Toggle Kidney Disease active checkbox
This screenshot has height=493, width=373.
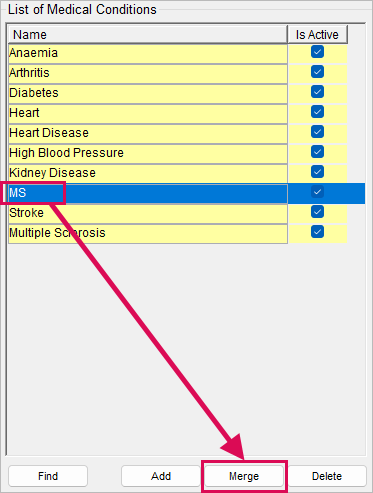[x=317, y=172]
